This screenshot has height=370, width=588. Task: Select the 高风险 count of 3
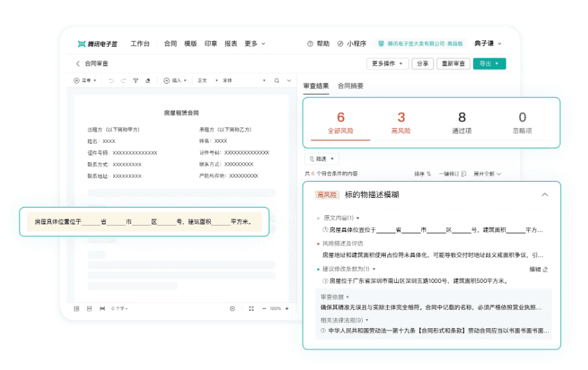pyautogui.click(x=401, y=123)
